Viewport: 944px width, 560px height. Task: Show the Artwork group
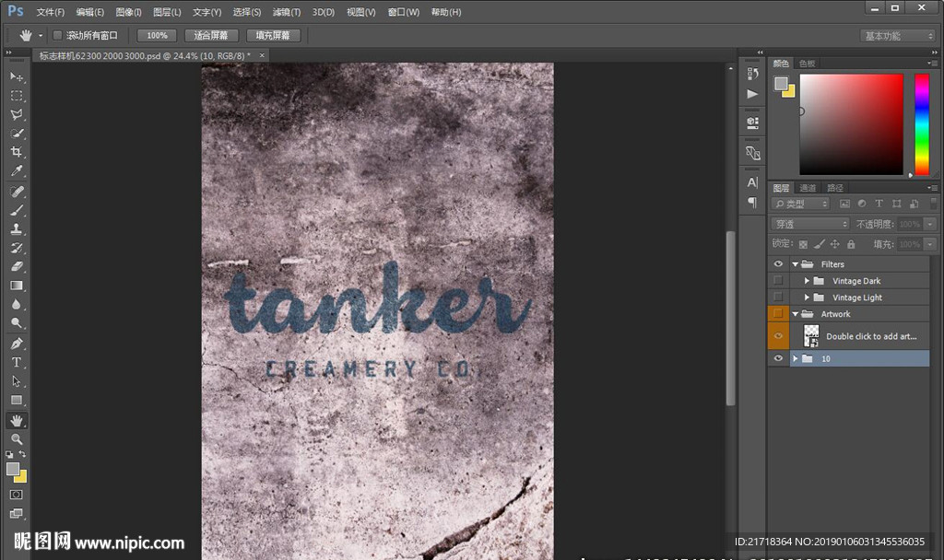tap(778, 313)
